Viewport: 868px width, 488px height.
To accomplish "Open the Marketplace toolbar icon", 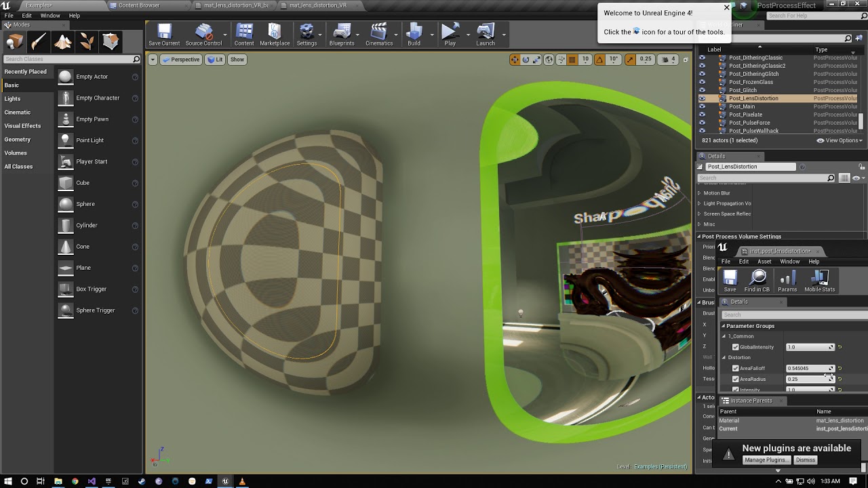I will [275, 35].
